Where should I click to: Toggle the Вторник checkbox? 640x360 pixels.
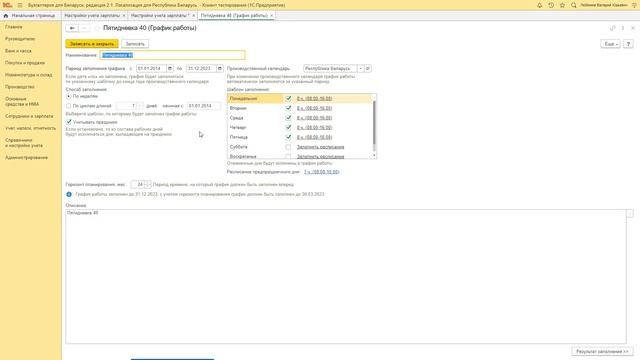pyautogui.click(x=288, y=108)
